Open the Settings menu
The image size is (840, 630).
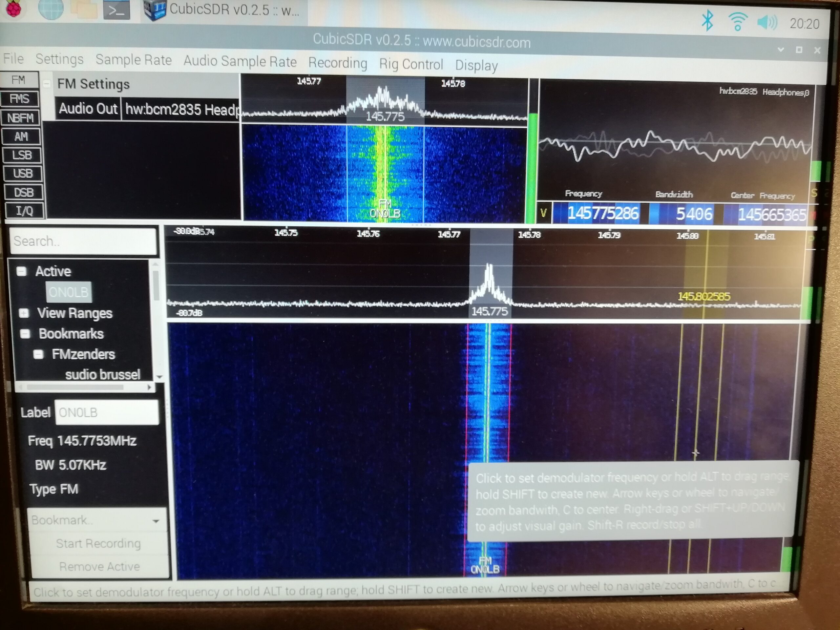59,59
